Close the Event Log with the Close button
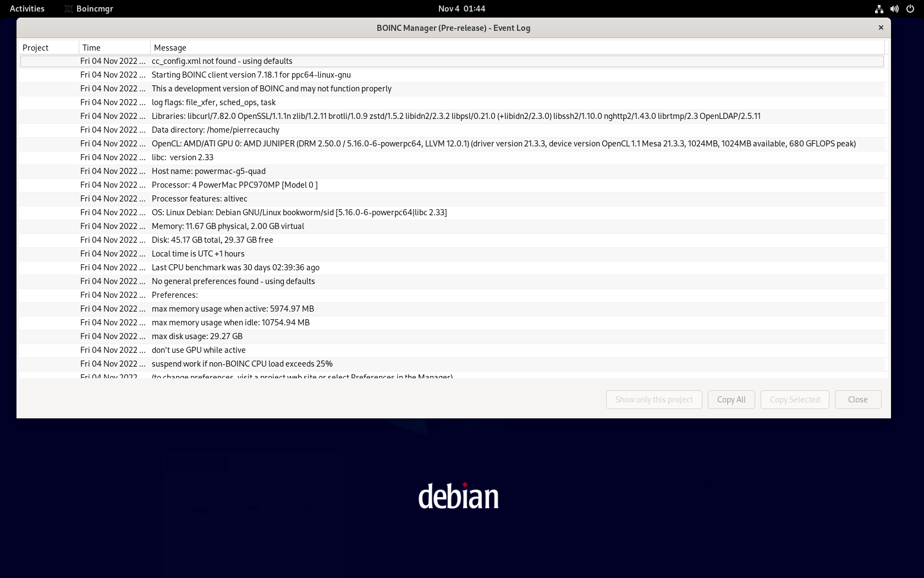 click(x=857, y=399)
